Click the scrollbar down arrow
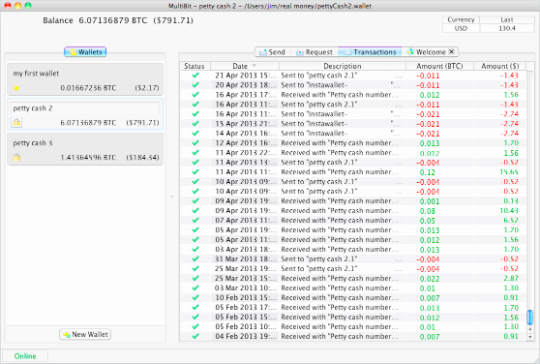 [530, 337]
